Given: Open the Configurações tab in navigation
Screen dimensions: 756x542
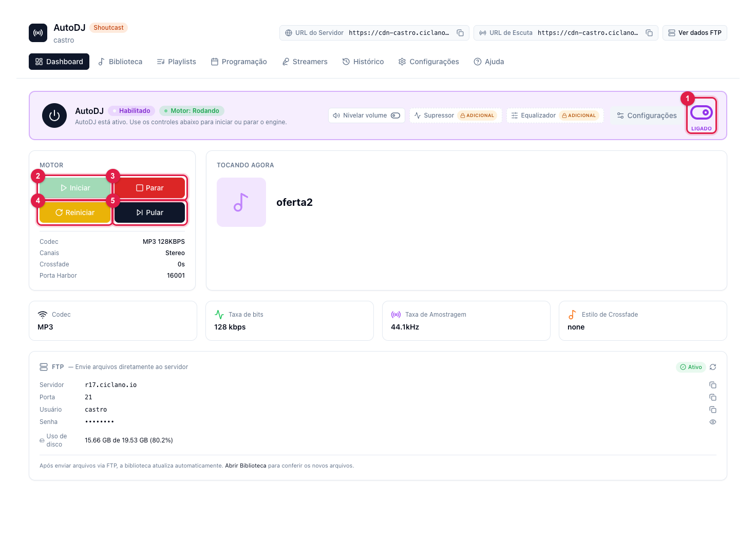Looking at the screenshot, I should [429, 62].
